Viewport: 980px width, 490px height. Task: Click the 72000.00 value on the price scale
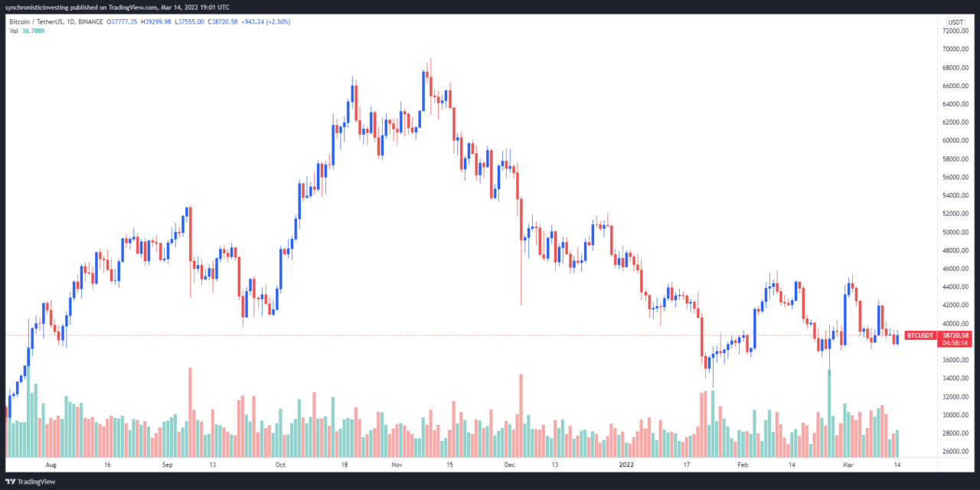pyautogui.click(x=955, y=31)
